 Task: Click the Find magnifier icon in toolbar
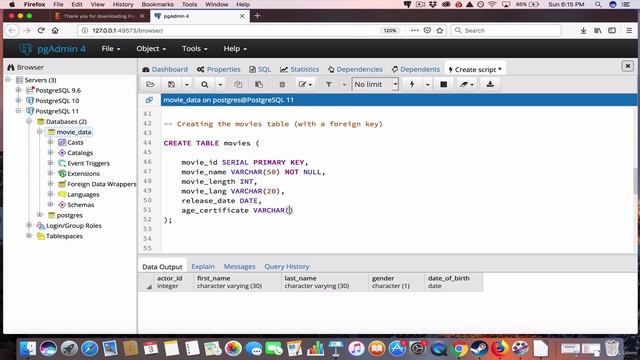pyautogui.click(x=204, y=84)
